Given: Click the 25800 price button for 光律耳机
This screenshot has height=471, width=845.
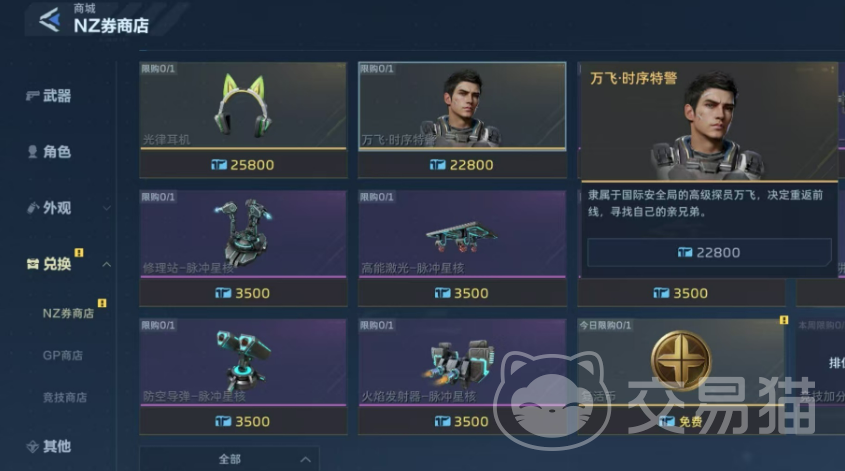Looking at the screenshot, I should (243, 164).
